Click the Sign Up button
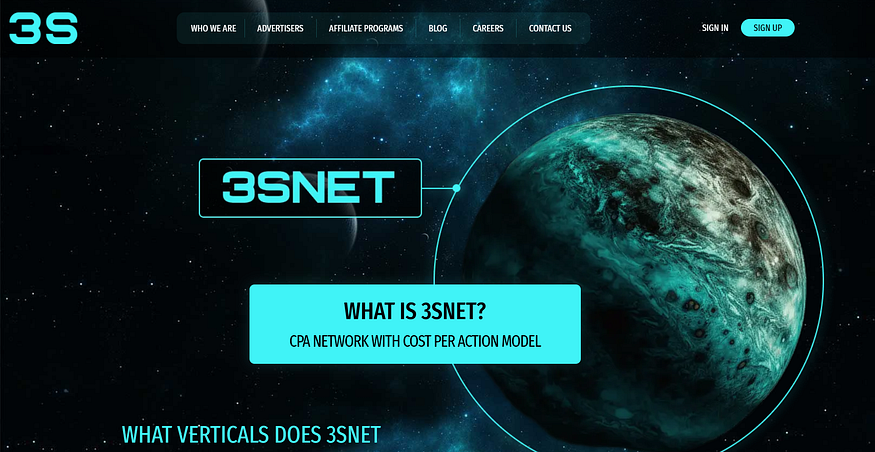 click(x=767, y=27)
